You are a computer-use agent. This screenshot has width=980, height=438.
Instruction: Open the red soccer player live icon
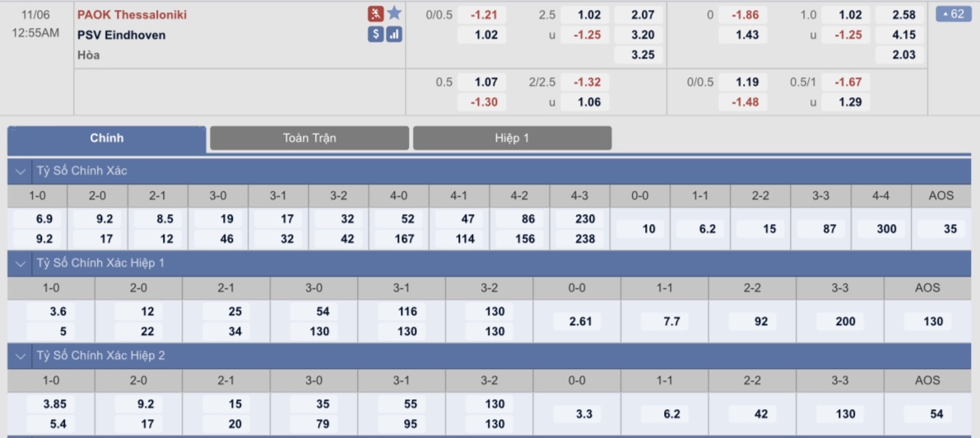375,14
